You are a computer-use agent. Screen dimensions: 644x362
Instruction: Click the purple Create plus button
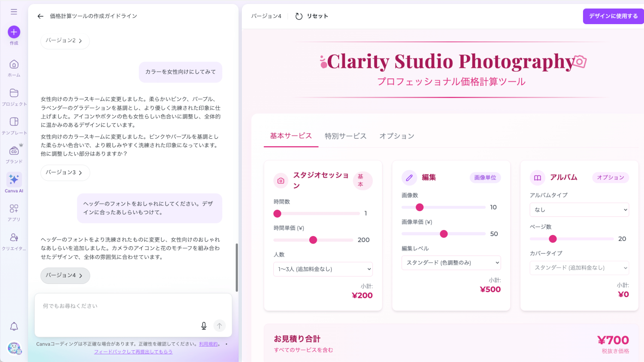14,32
